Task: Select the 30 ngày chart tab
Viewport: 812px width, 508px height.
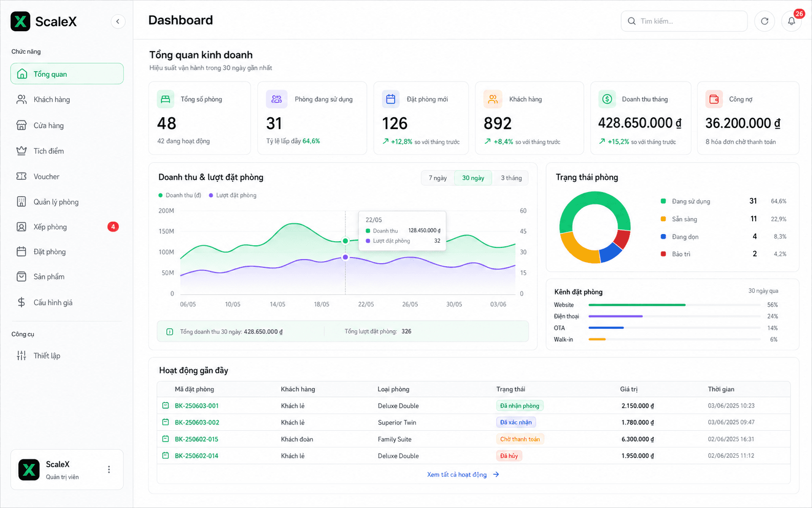Action: tap(473, 178)
